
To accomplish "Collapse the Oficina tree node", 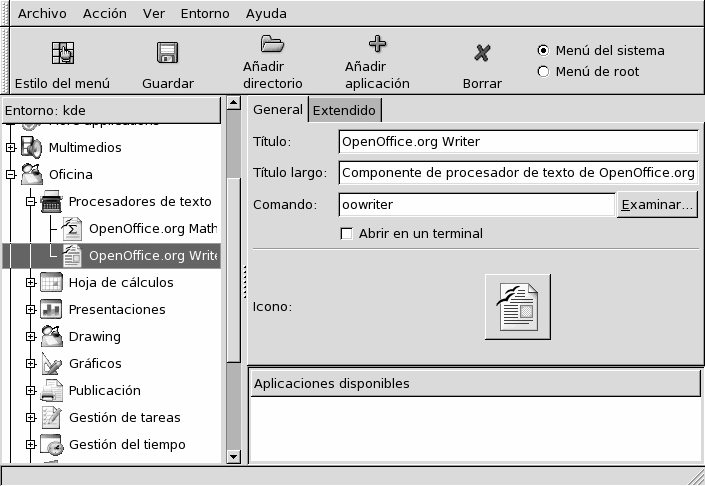I will click(x=11, y=174).
